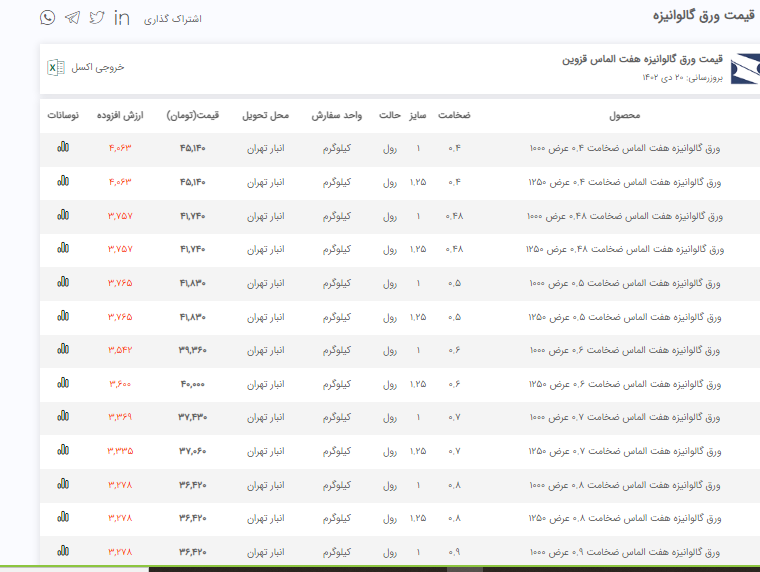Image resolution: width=760 pixels, height=572 pixels.
Task: Show price chart for 0.4 thickness, width 1250
Action: click(x=63, y=181)
